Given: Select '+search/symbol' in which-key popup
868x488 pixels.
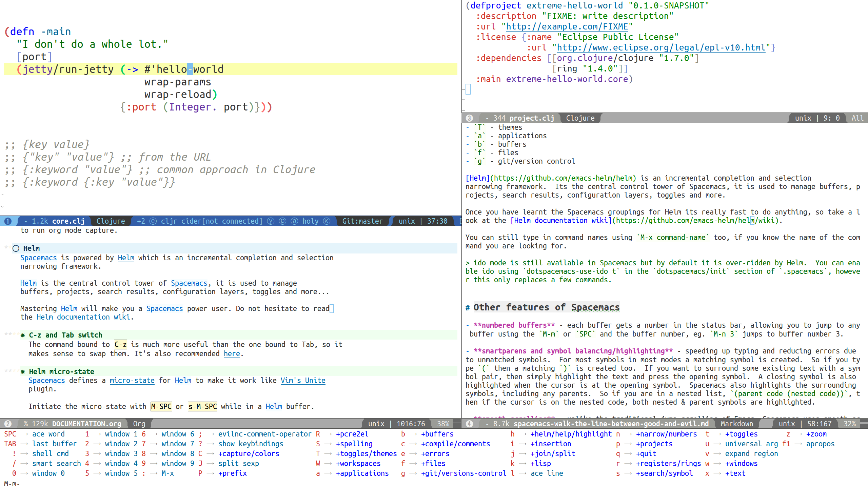Looking at the screenshot, I should (664, 473).
